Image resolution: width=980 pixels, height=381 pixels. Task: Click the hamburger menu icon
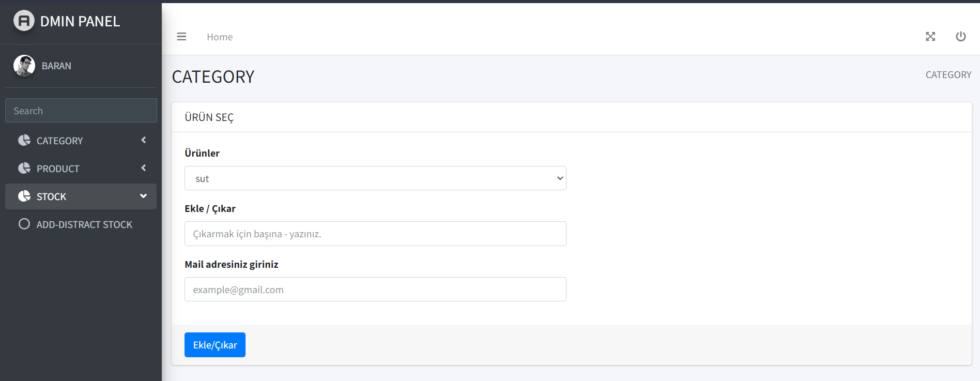(181, 36)
